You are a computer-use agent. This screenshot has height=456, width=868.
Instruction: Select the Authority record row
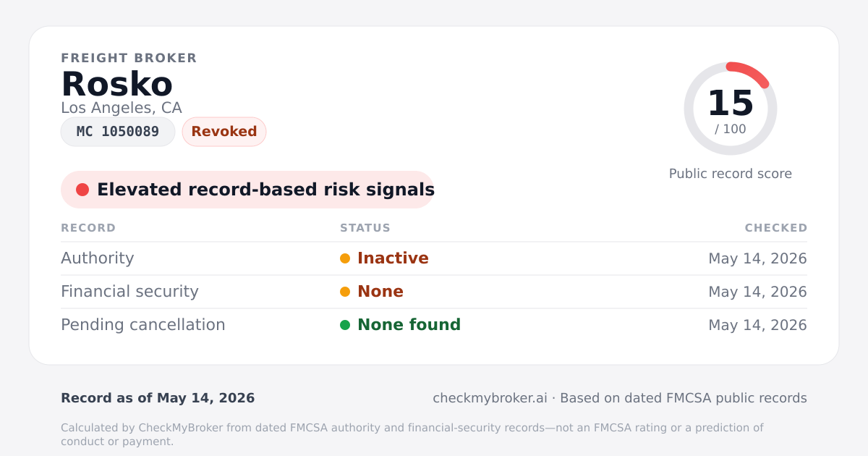click(434, 258)
